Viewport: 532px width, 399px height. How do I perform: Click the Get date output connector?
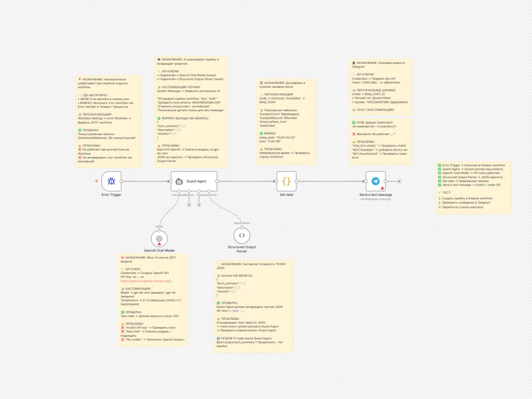pos(296,181)
